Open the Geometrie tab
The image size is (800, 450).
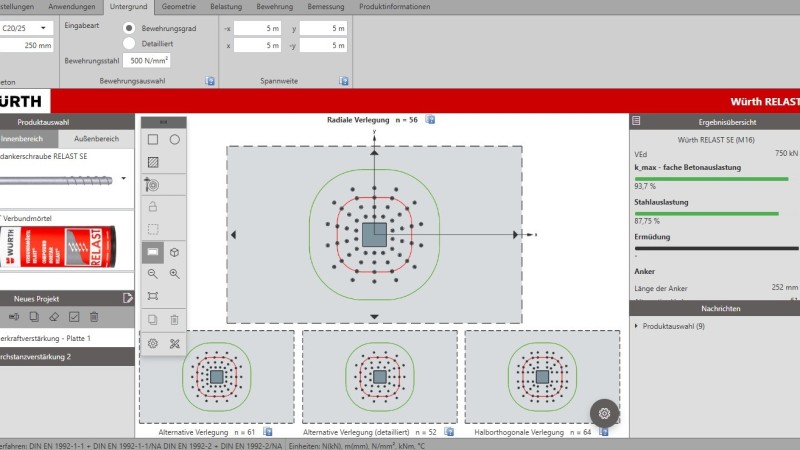(x=178, y=6)
